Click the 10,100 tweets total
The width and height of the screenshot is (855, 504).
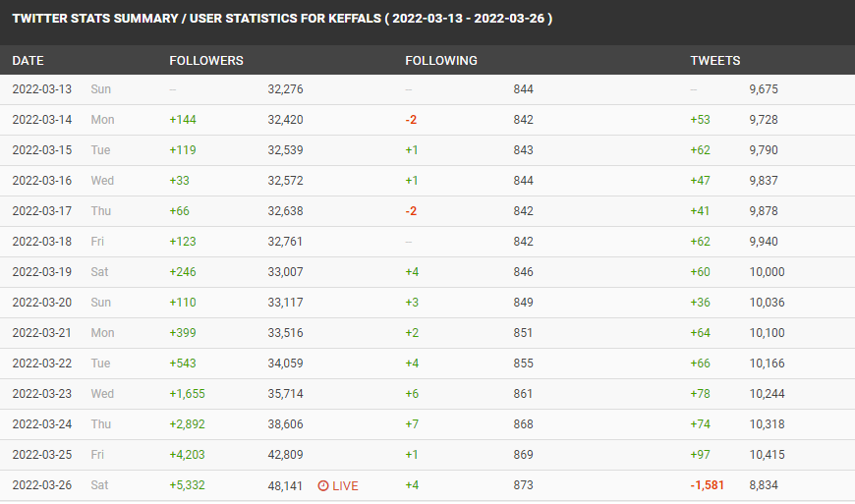coord(767,333)
